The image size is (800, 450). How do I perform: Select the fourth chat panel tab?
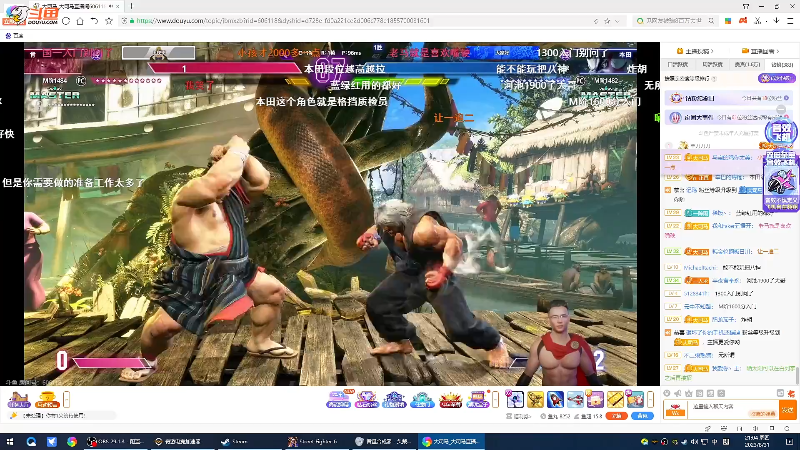click(x=781, y=65)
